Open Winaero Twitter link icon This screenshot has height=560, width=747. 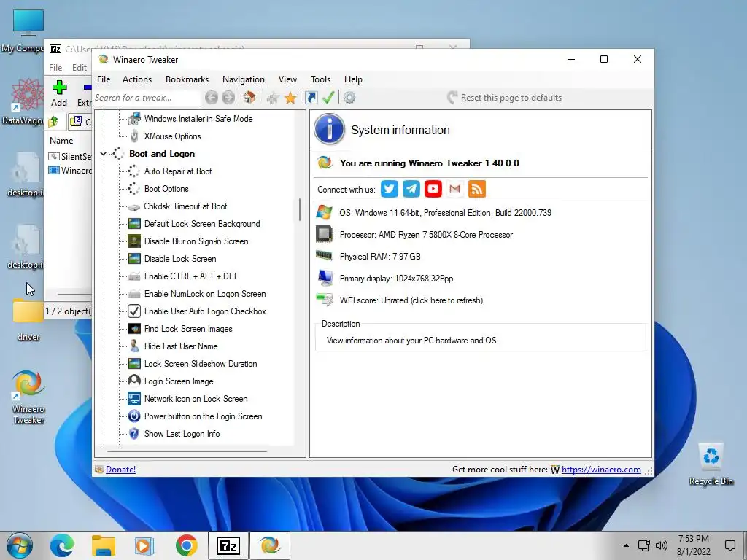(390, 189)
